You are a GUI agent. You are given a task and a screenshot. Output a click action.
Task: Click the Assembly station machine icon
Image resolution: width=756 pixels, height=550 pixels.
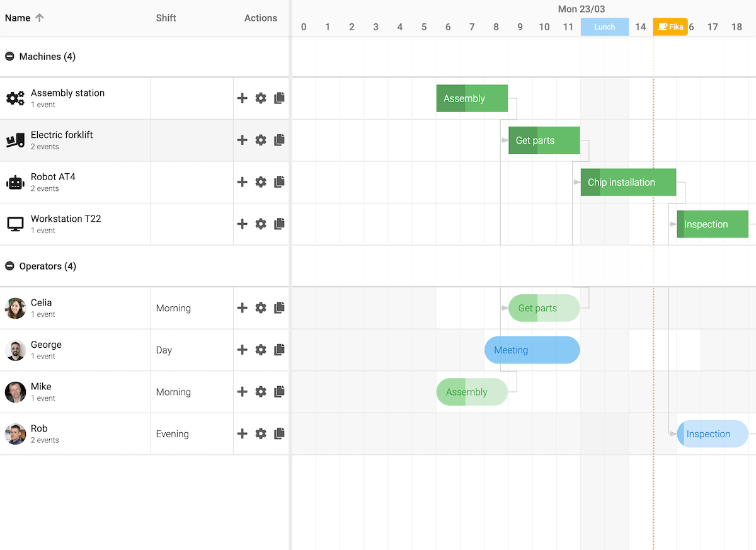15,98
